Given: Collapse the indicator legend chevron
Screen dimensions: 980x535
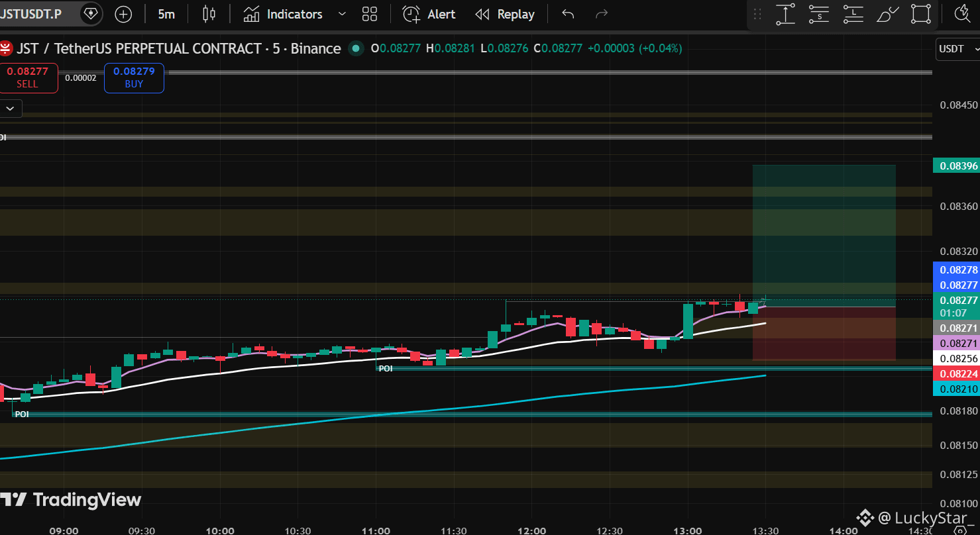Looking at the screenshot, I should [11, 108].
